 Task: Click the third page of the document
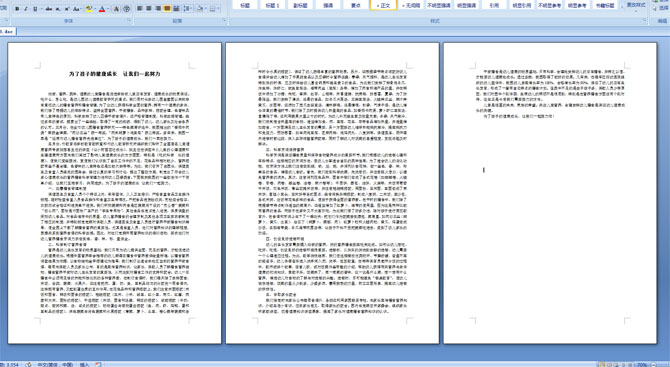[550, 193]
